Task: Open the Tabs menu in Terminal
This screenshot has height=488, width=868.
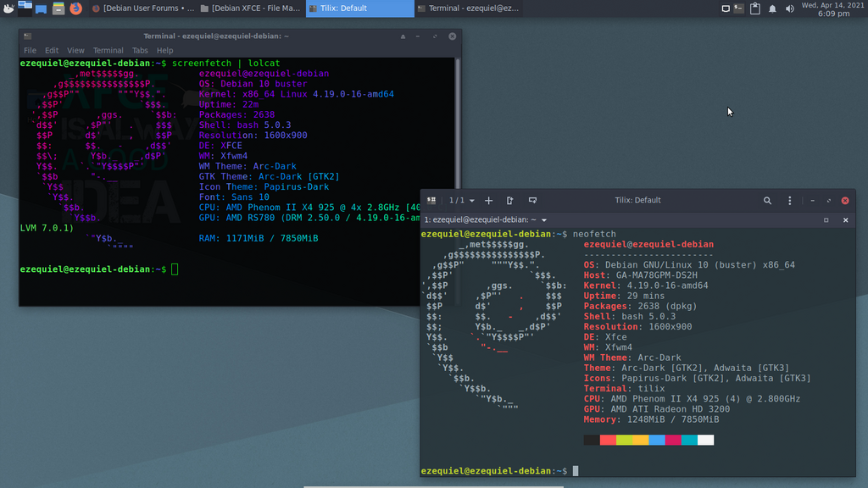Action: click(x=140, y=50)
